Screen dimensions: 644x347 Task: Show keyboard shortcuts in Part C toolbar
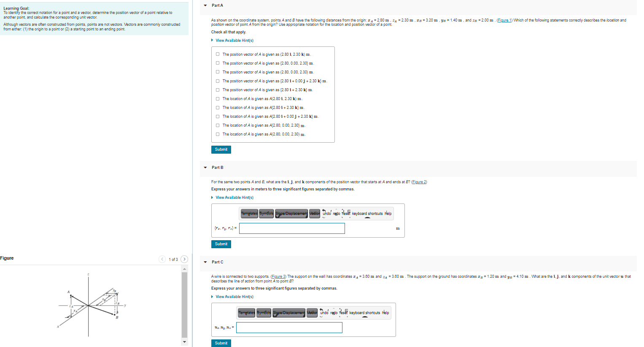click(x=365, y=313)
